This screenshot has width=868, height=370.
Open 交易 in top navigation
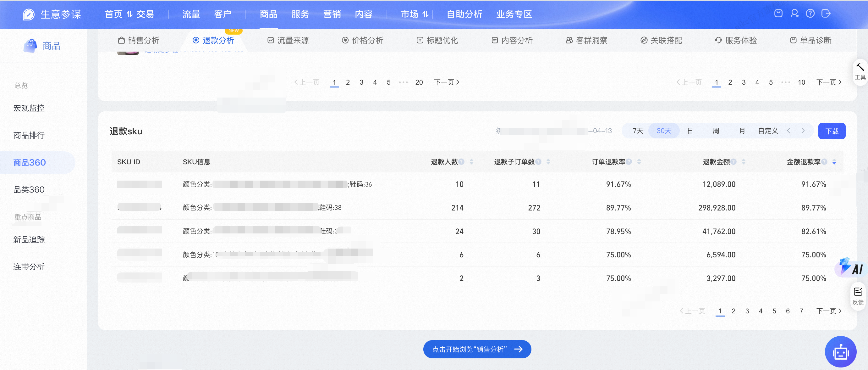pos(145,14)
